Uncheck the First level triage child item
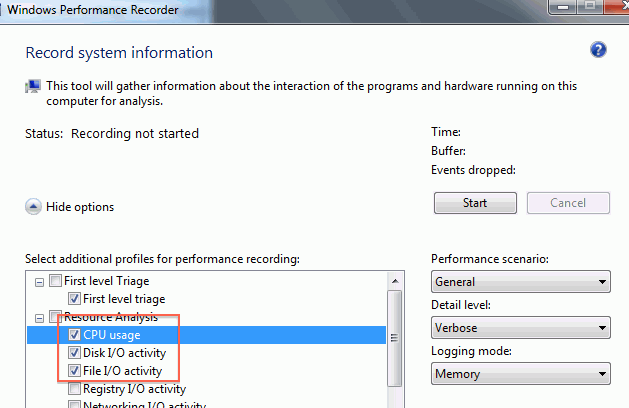Image resolution: width=629 pixels, height=408 pixels. click(74, 298)
